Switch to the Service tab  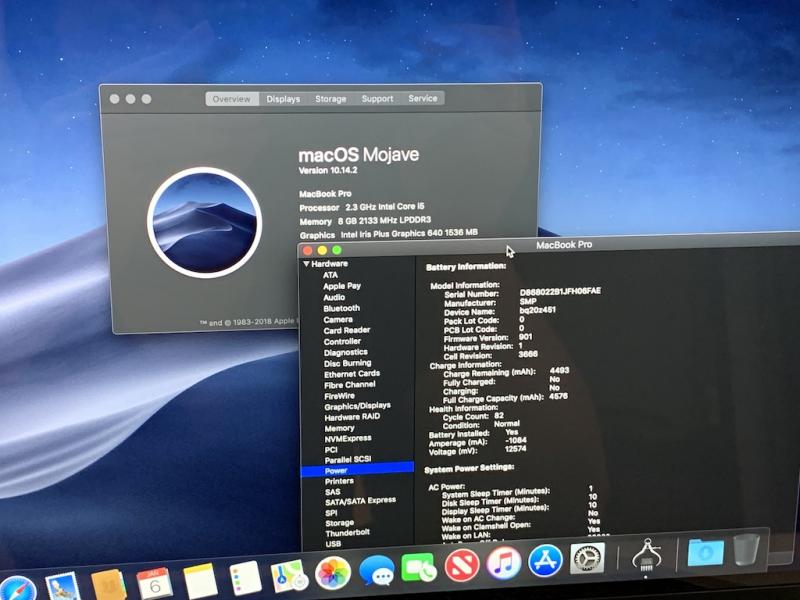422,98
